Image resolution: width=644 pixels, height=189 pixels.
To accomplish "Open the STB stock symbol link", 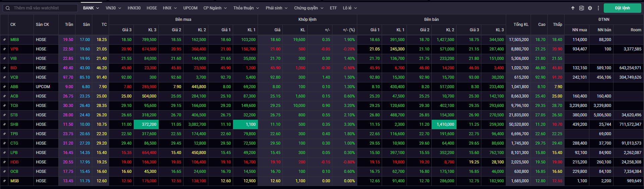I will tap(14, 115).
